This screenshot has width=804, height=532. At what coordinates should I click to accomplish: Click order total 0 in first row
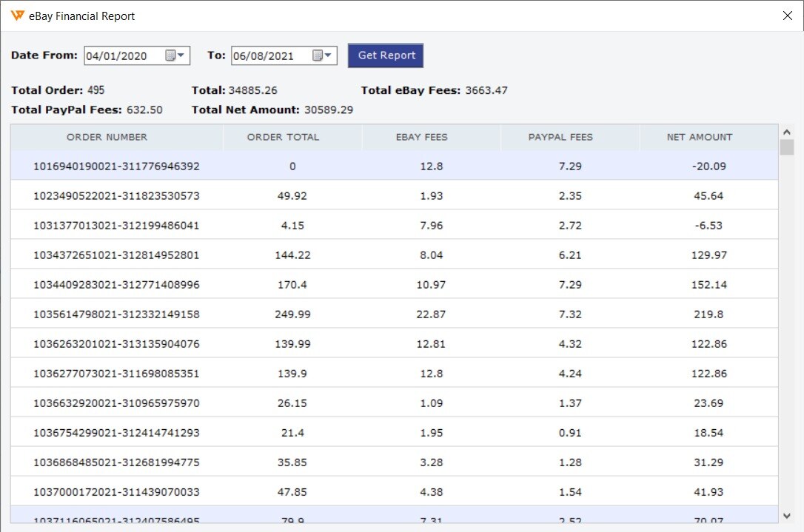click(292, 166)
